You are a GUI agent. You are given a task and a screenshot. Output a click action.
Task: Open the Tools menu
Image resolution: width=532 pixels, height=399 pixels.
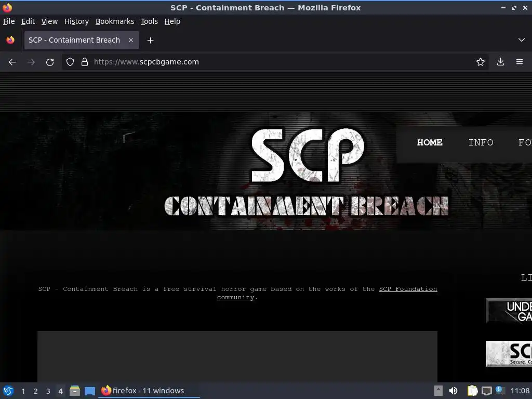tap(149, 21)
